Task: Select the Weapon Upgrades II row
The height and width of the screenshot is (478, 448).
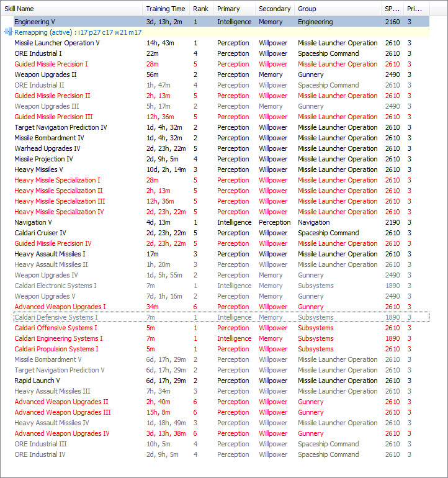Action: [222, 74]
